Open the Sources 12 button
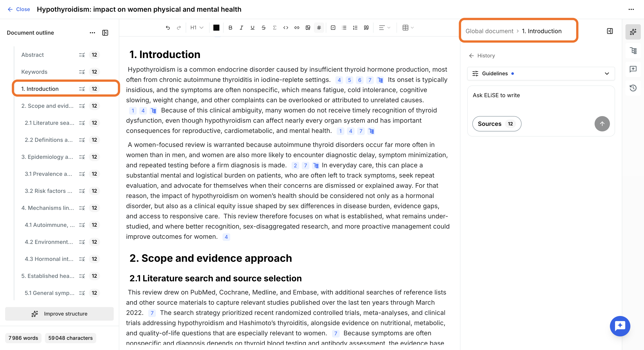 (x=497, y=124)
